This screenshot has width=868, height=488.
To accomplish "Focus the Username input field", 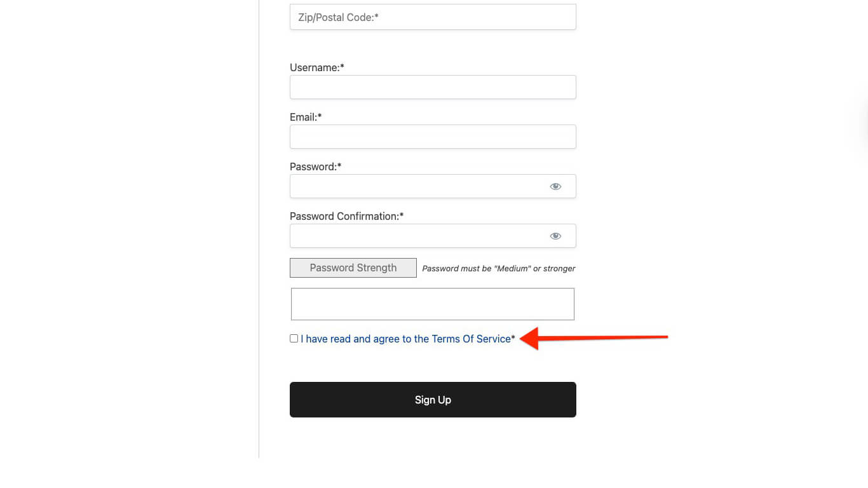I will 433,87.
